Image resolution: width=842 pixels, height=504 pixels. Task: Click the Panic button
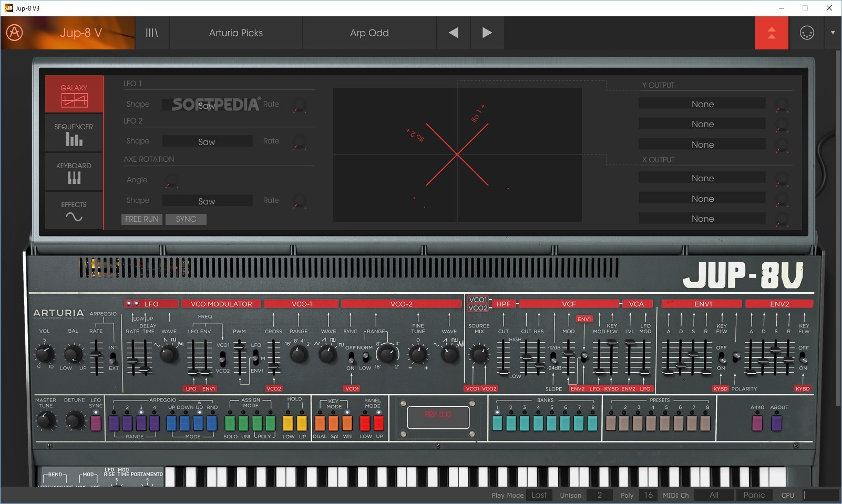coord(754,495)
